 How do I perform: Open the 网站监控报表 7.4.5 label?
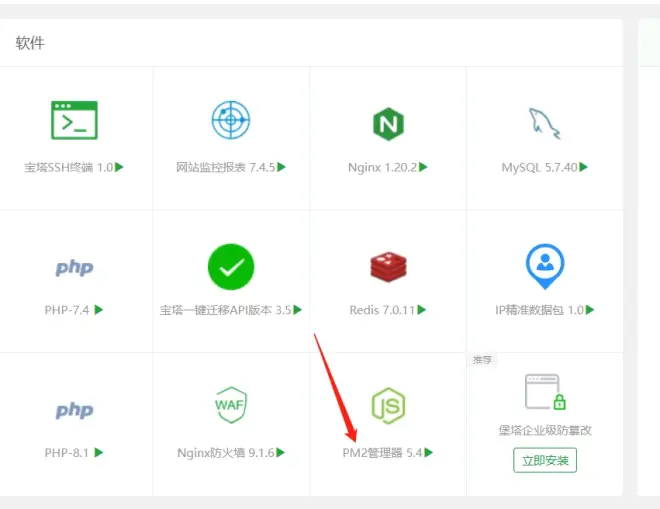coord(226,168)
